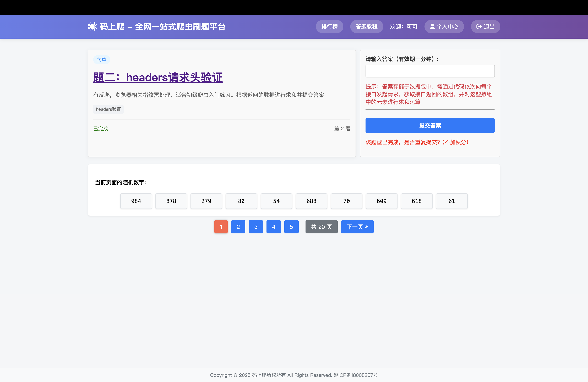The image size is (588, 382).
Task: Go to page 2
Action: (238, 227)
